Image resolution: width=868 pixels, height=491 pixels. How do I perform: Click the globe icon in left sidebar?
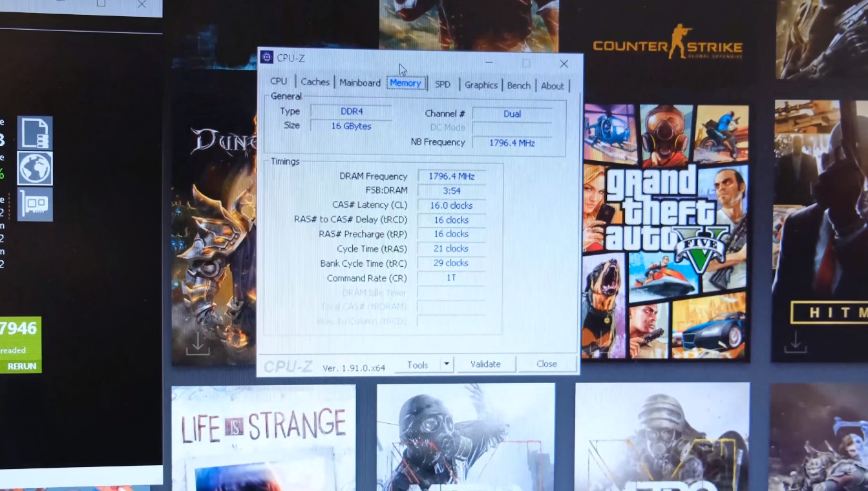click(x=35, y=169)
